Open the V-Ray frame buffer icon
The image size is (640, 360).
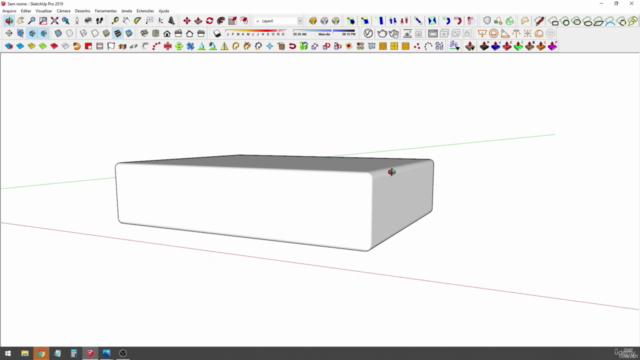coord(433,33)
